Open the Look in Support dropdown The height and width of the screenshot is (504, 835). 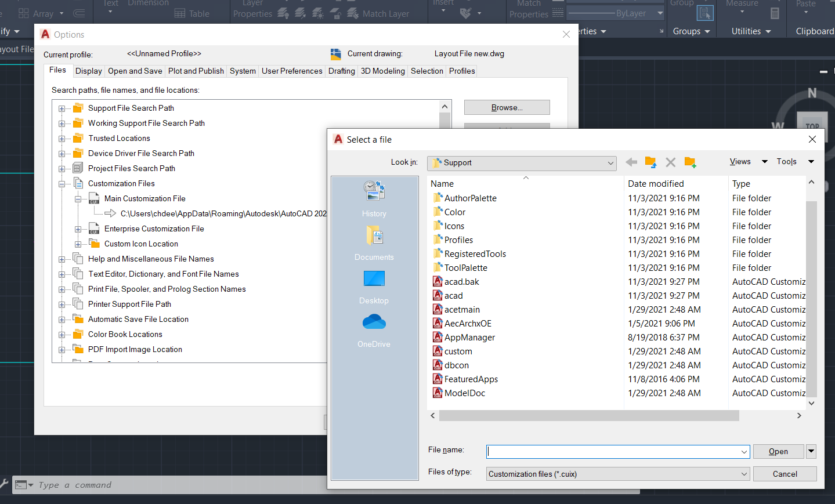[x=610, y=163]
